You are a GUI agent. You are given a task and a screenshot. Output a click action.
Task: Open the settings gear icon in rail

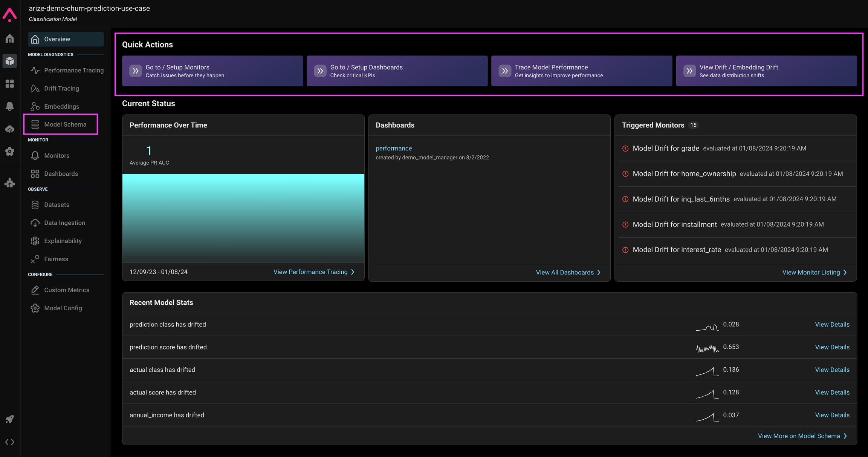pos(10,152)
